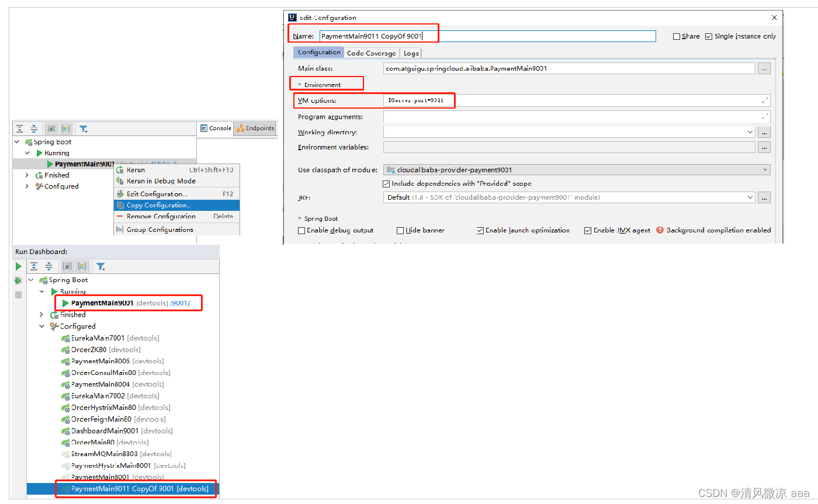
Task: Toggle Enable launch optimization checkbox
Action: [480, 231]
